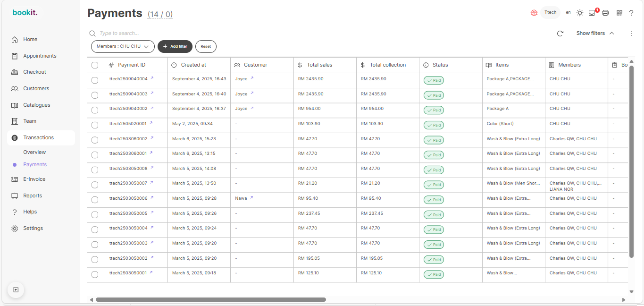Image resolution: width=644 pixels, height=306 pixels.
Task: Click the horizontal scrollbar below the table
Action: coord(210,299)
